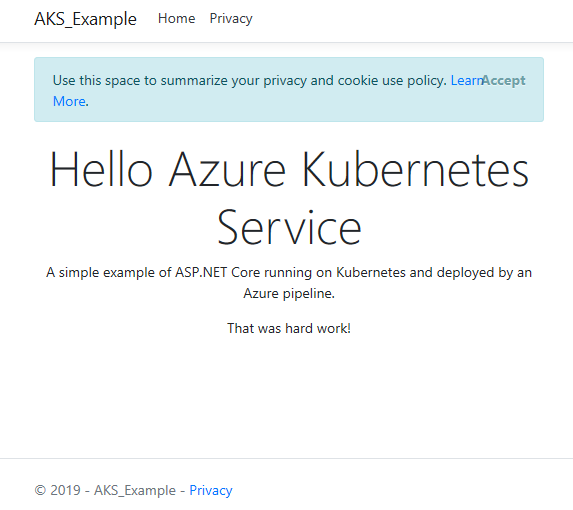This screenshot has height=510, width=573.
Task: Click the '© 2019' footer text
Action: [x=57, y=490]
